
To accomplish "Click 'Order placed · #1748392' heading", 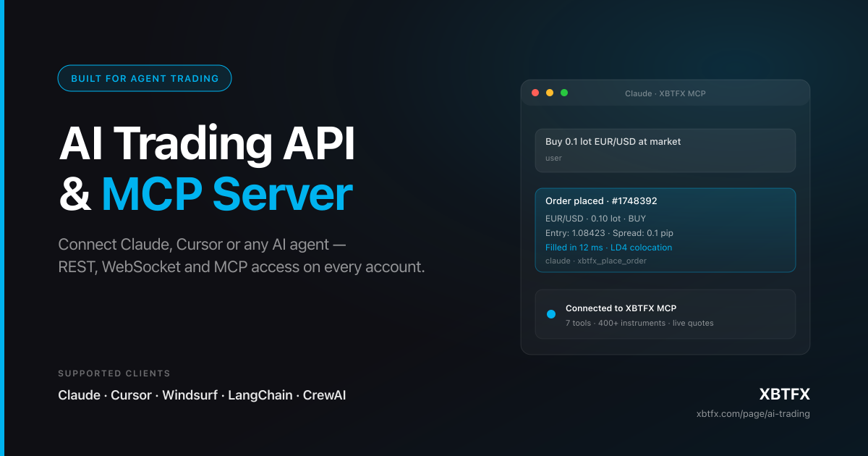I will (601, 201).
